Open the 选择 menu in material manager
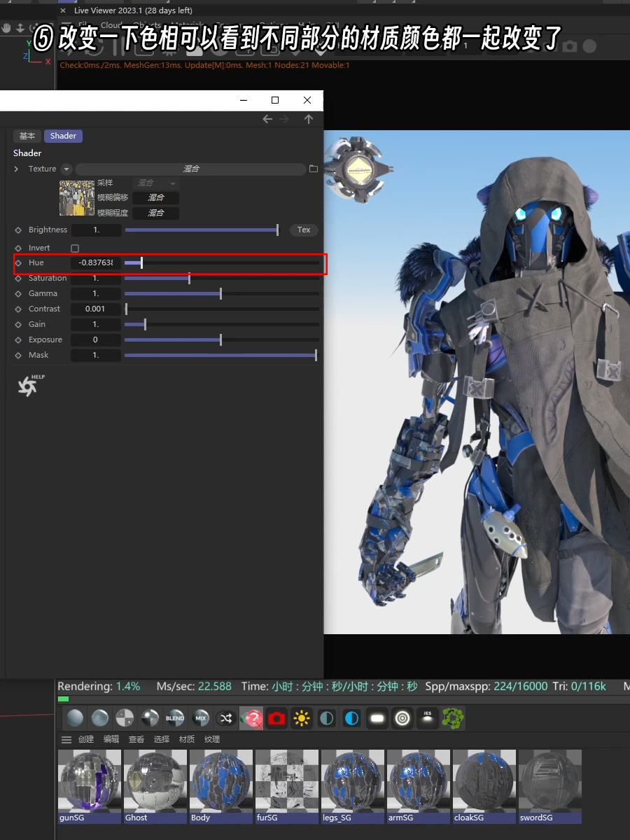This screenshot has width=630, height=840. [161, 740]
